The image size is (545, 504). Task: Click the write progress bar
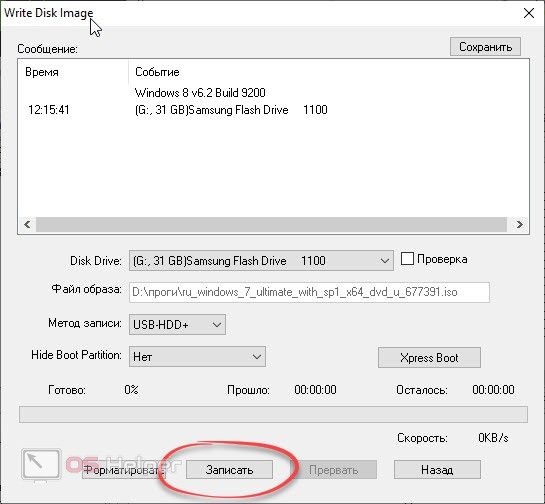(273, 415)
